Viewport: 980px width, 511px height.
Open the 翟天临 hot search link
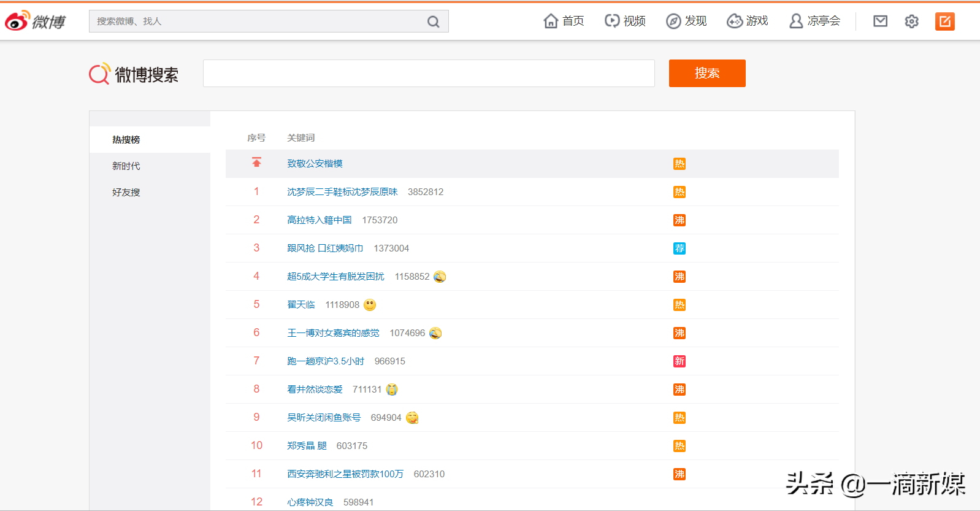pos(301,305)
